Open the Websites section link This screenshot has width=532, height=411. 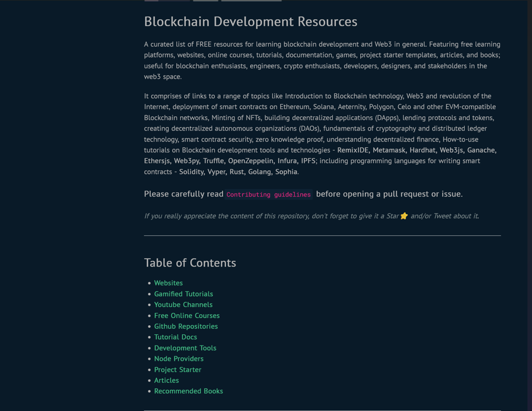point(168,283)
